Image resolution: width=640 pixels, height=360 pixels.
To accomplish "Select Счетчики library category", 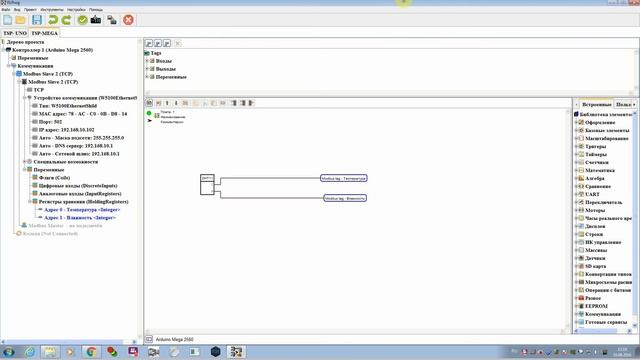I will coord(597,162).
